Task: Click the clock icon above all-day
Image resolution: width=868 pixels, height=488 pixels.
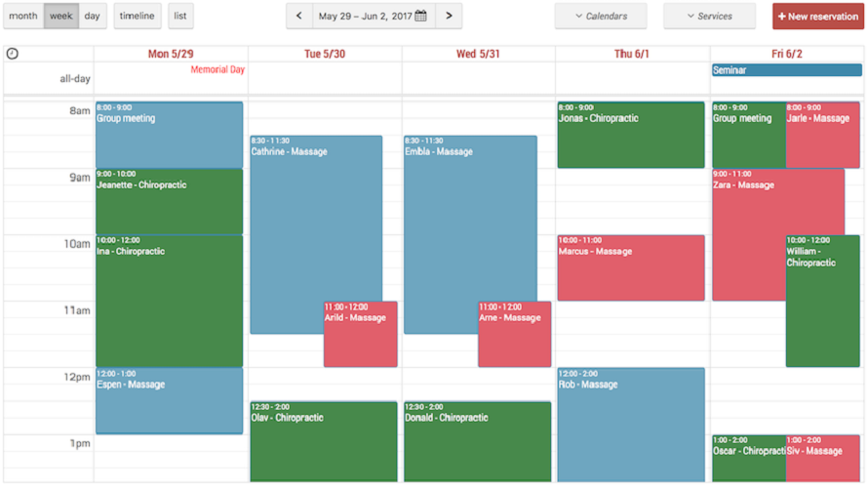Action: [12, 54]
